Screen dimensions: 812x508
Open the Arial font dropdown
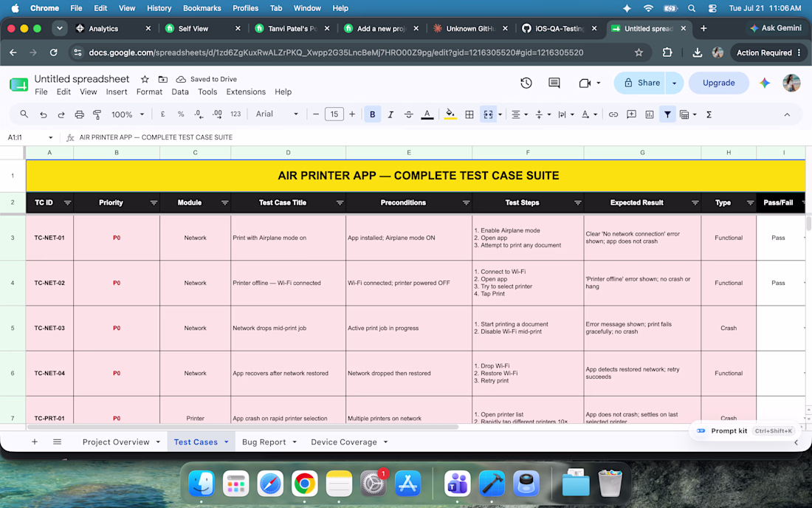pos(277,114)
